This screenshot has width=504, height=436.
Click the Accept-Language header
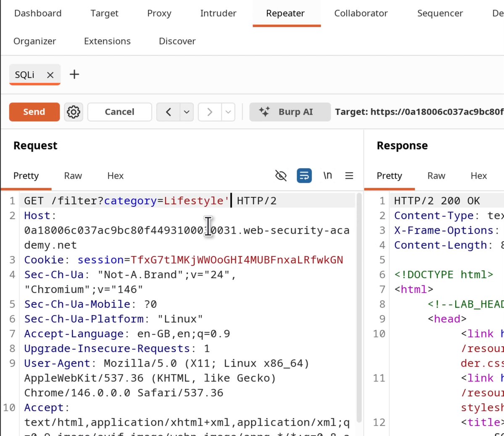tap(127, 334)
